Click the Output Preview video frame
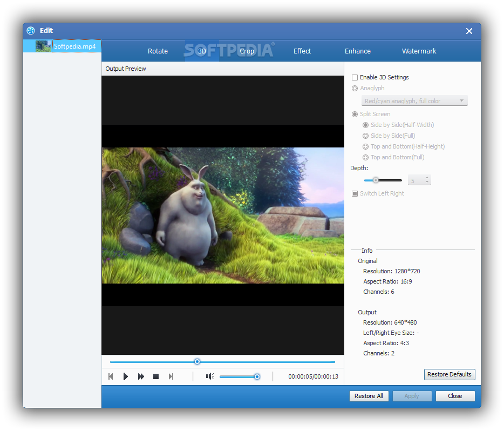 pos(223,215)
